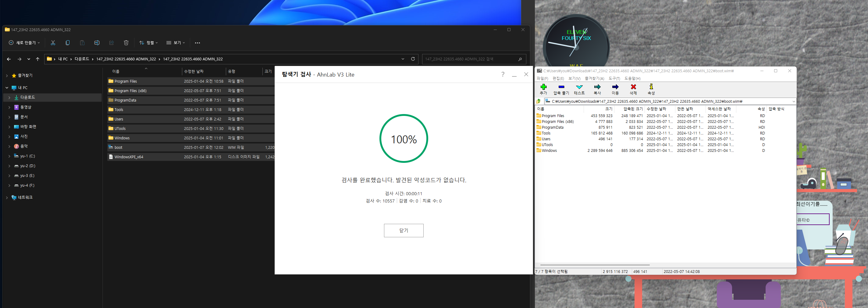The height and width of the screenshot is (308, 868).
Task: Open the 7-Zip 도움말(H) menu
Action: [x=632, y=78]
